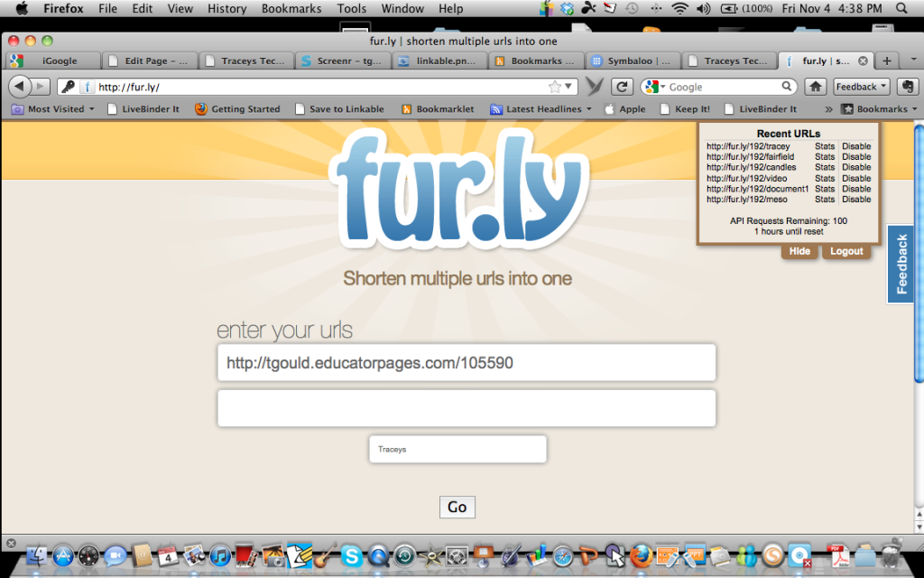Open Spotlight search in menu bar
This screenshot has height=578, width=924.
pyautogui.click(x=901, y=8)
